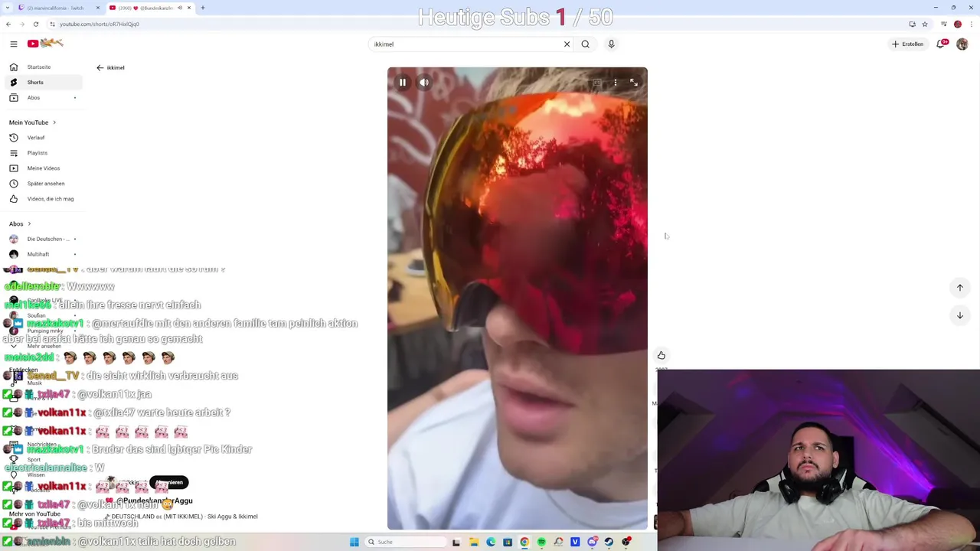Viewport: 980px width, 551px height.
Task: Expand the Mein YouTube section
Action: tap(32, 122)
